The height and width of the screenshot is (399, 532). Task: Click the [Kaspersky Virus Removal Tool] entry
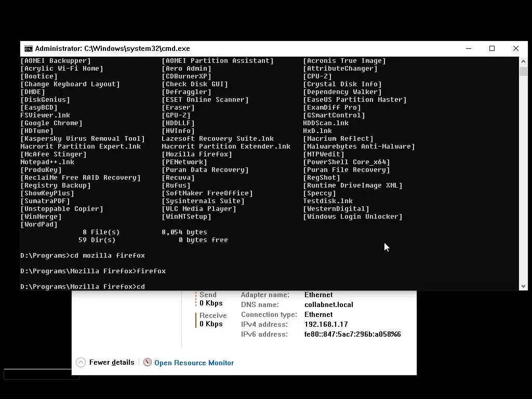tap(83, 139)
